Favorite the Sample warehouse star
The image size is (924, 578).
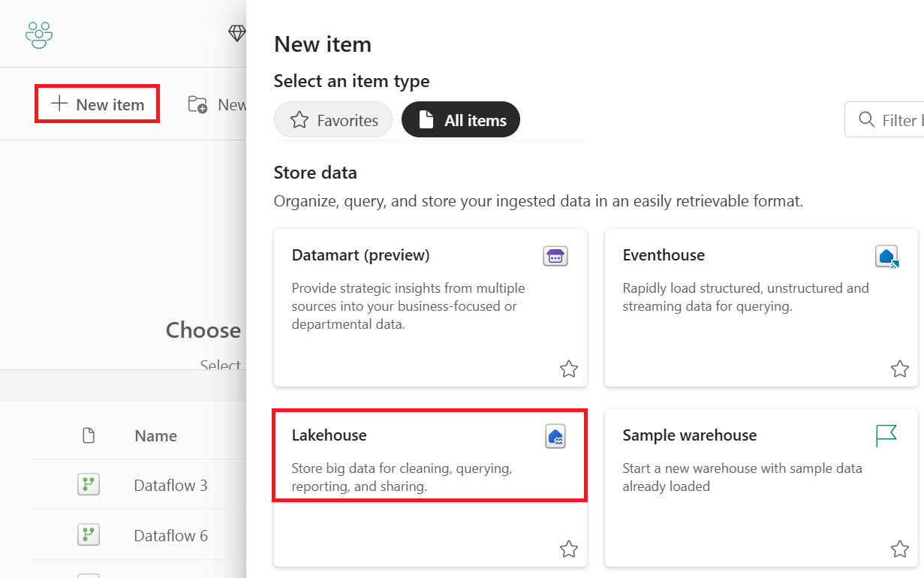900,549
